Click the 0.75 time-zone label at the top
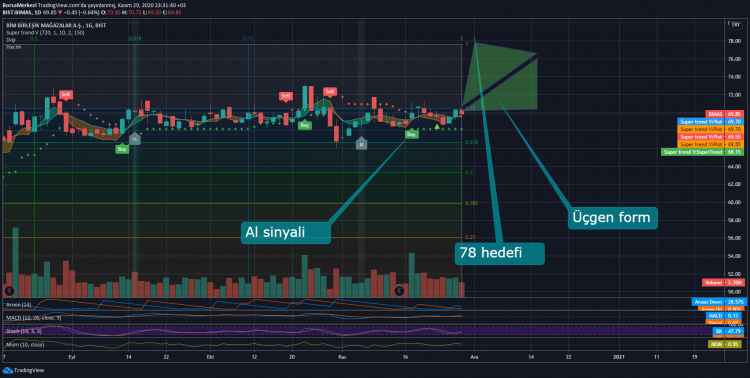 (x=248, y=38)
